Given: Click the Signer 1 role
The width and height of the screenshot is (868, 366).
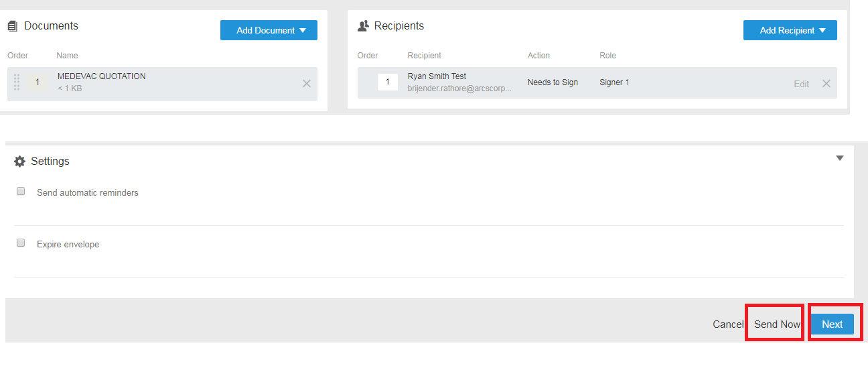Looking at the screenshot, I should point(614,82).
